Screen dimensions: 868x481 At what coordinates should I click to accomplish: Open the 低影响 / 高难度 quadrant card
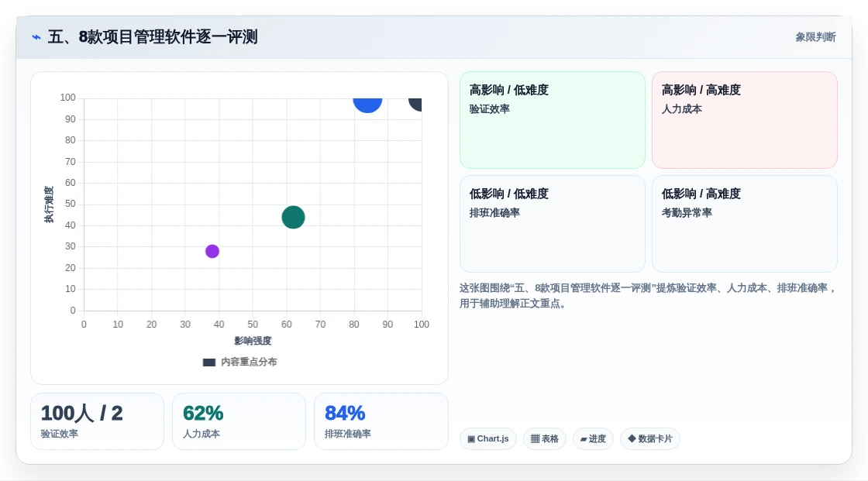coord(745,224)
